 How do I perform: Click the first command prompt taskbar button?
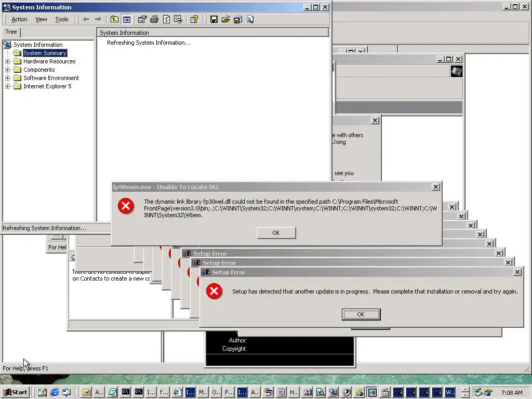(x=126, y=392)
